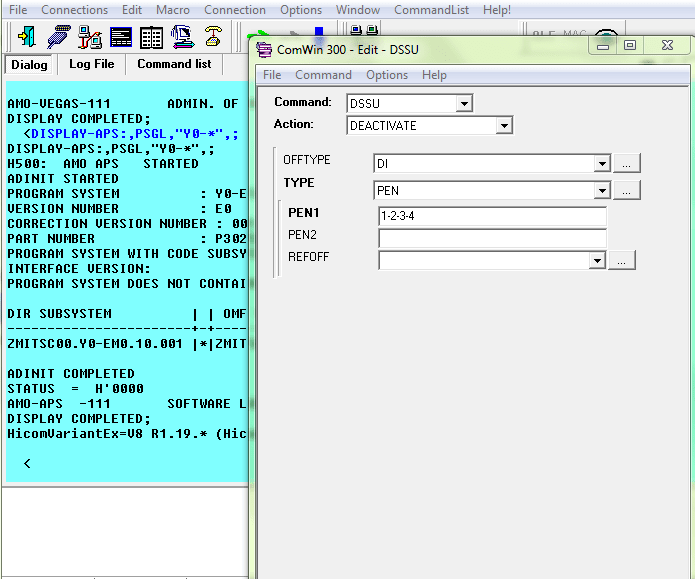Click the PEN1 input field
Screen dimensions: 695x579
[x=492, y=216]
